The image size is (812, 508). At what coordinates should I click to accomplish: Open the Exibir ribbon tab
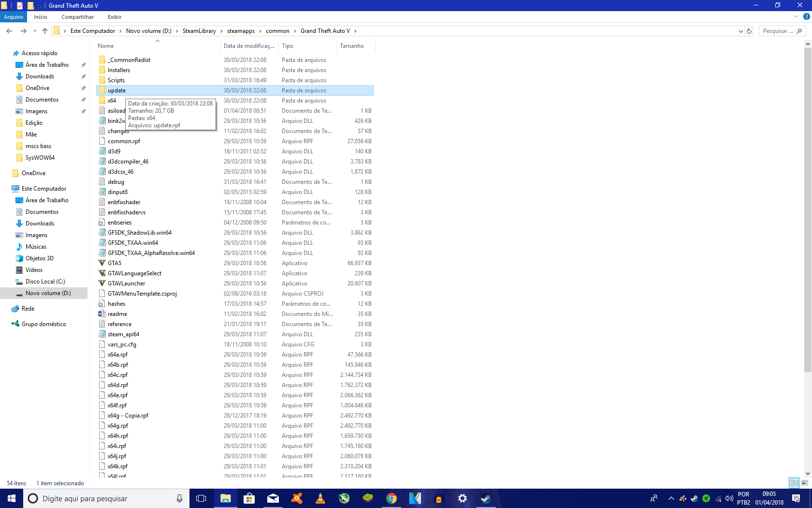(x=115, y=17)
